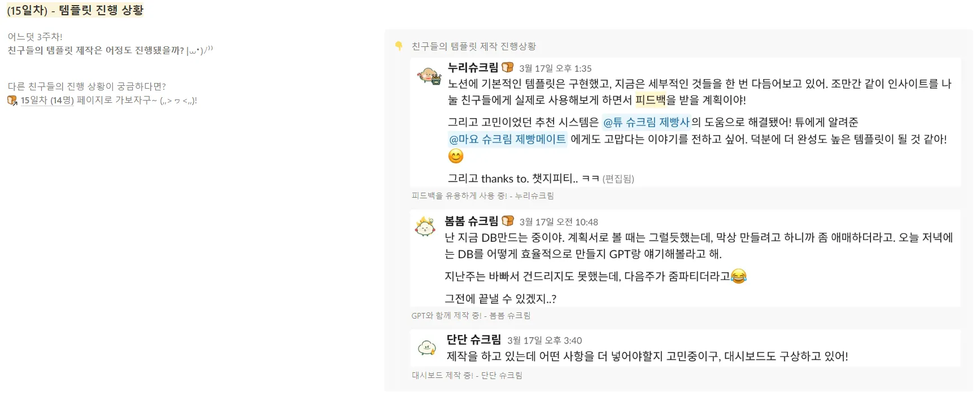
Task: Click the laughing-crying emoji in 봄봄's message
Action: click(x=738, y=276)
